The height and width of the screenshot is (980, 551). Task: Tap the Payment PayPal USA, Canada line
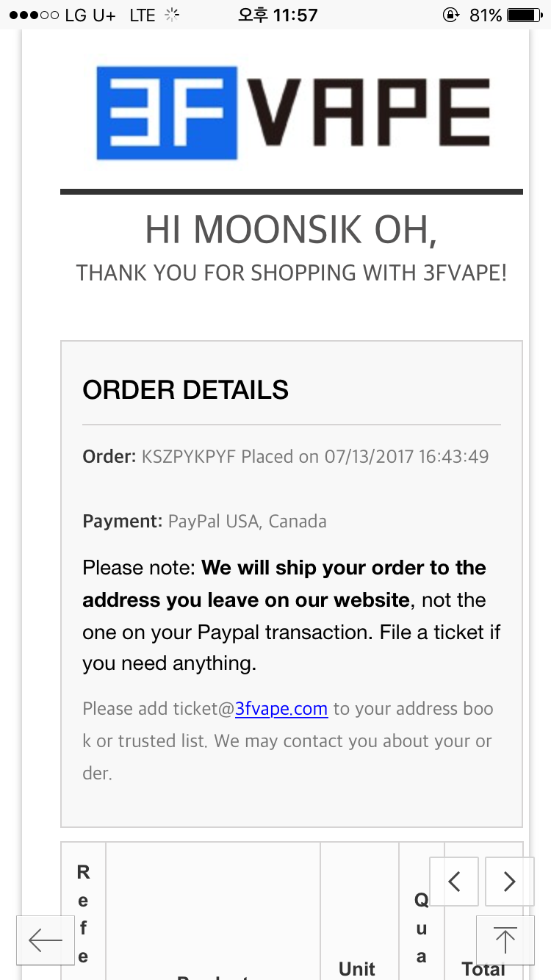click(205, 522)
